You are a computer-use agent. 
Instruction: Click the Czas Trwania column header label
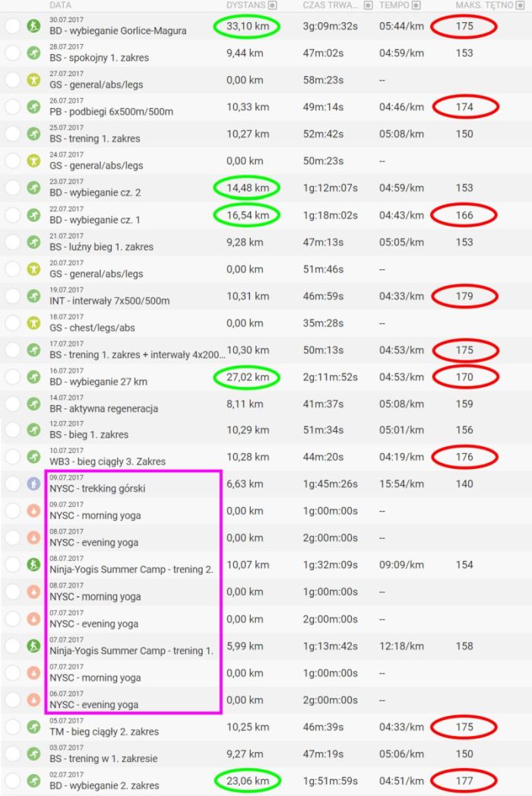point(330,5)
